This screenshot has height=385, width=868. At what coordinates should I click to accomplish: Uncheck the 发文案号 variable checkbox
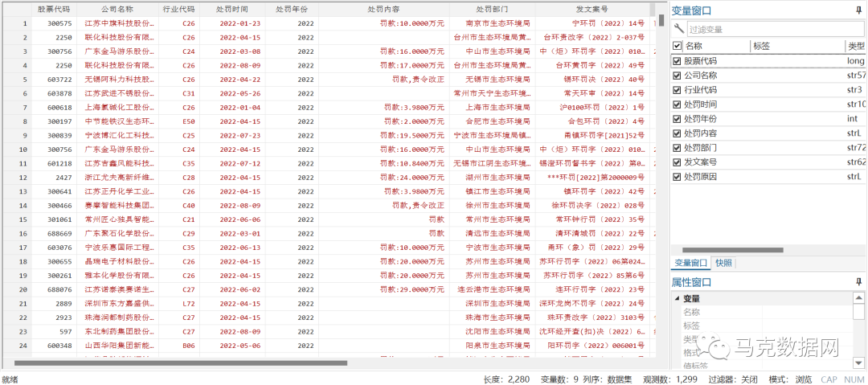pos(677,162)
